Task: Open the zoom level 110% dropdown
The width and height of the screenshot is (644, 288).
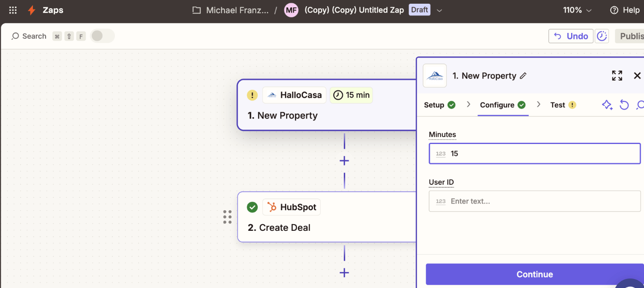Action: [x=578, y=10]
